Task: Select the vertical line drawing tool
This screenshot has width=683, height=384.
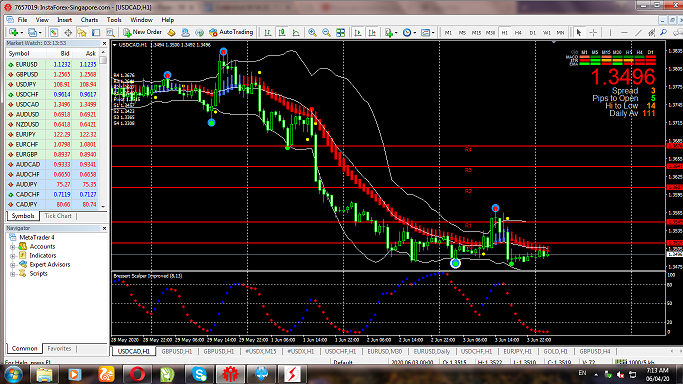Action: click(610, 33)
